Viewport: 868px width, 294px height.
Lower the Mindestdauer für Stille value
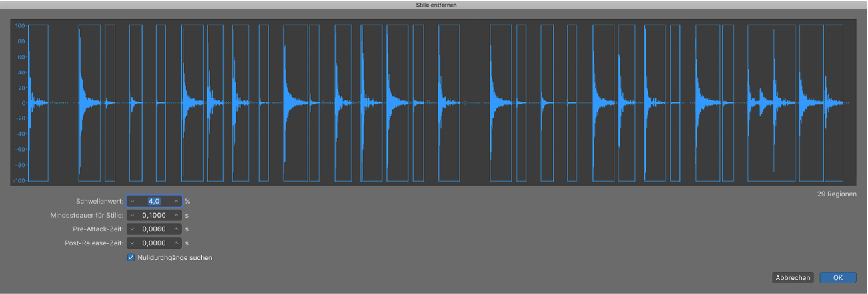click(132, 216)
